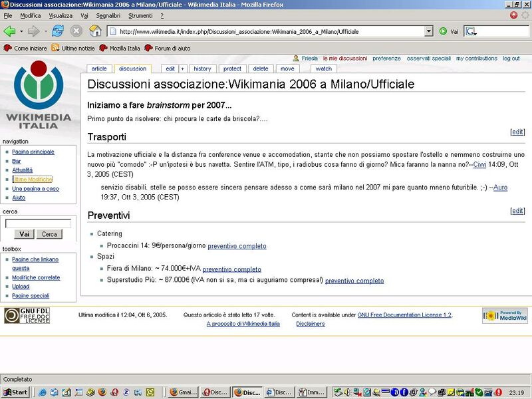Click the Back navigation icon
Viewport: 532px width, 399px height.
click(x=9, y=31)
